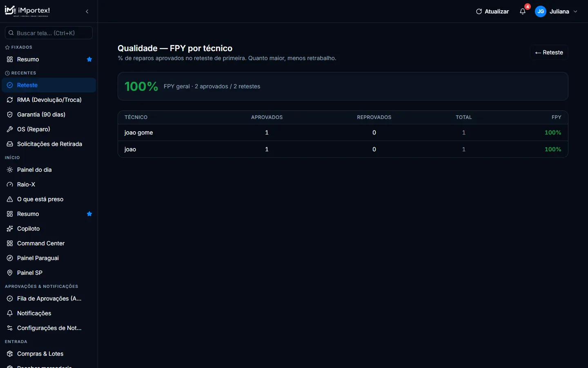Click the Notificações bell icon in sidebar
The image size is (588, 368).
tap(10, 313)
